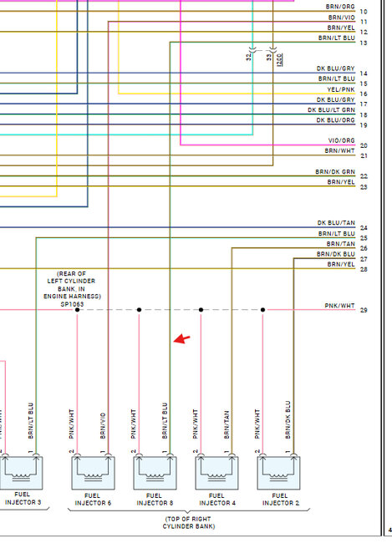Viewport: 392px width, 543px height.
Task: Click the BRN/LT BLU label at pin 15
Action: pos(337,79)
